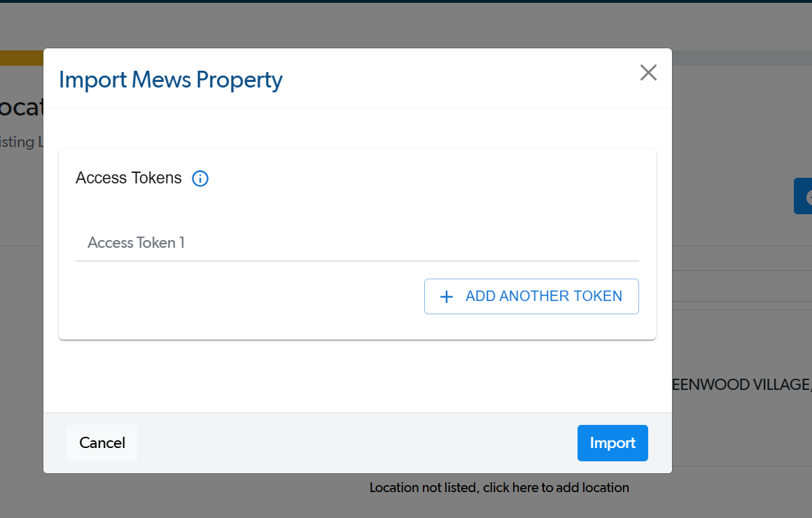Click the Import Mews Property dialog title
The width and height of the screenshot is (812, 518).
(171, 79)
